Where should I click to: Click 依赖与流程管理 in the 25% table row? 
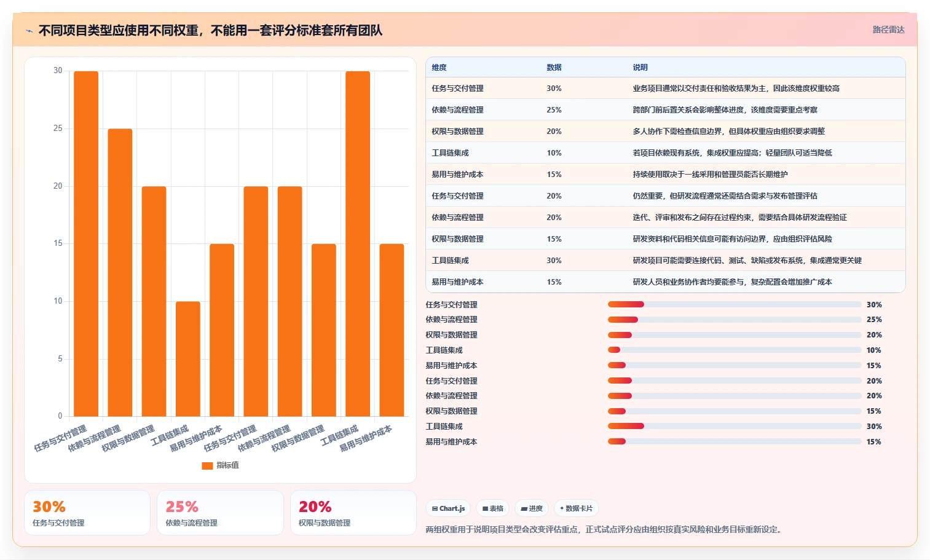click(457, 110)
